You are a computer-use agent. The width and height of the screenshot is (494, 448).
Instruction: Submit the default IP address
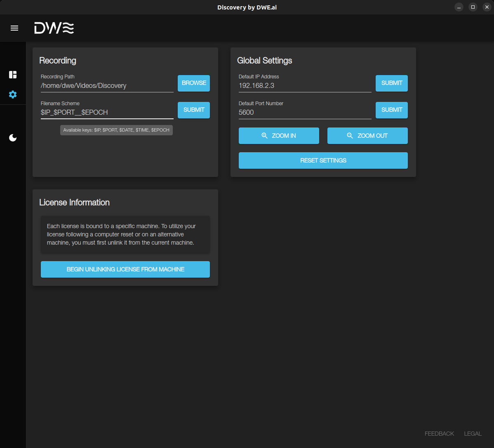pyautogui.click(x=392, y=83)
